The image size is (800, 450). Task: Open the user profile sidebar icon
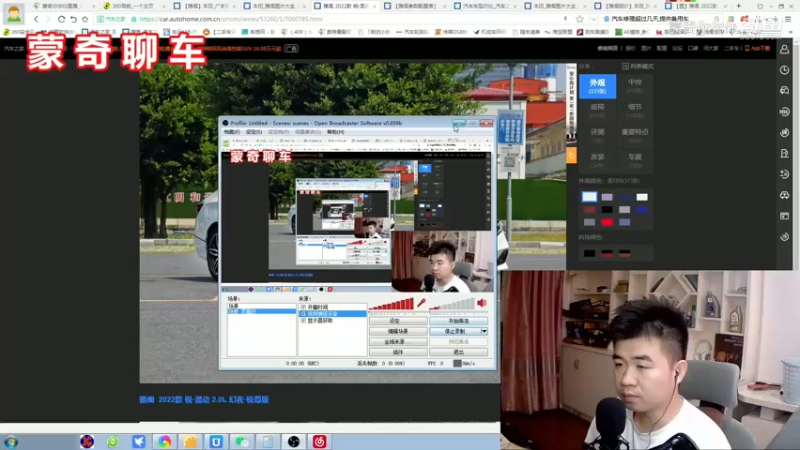pos(785,49)
